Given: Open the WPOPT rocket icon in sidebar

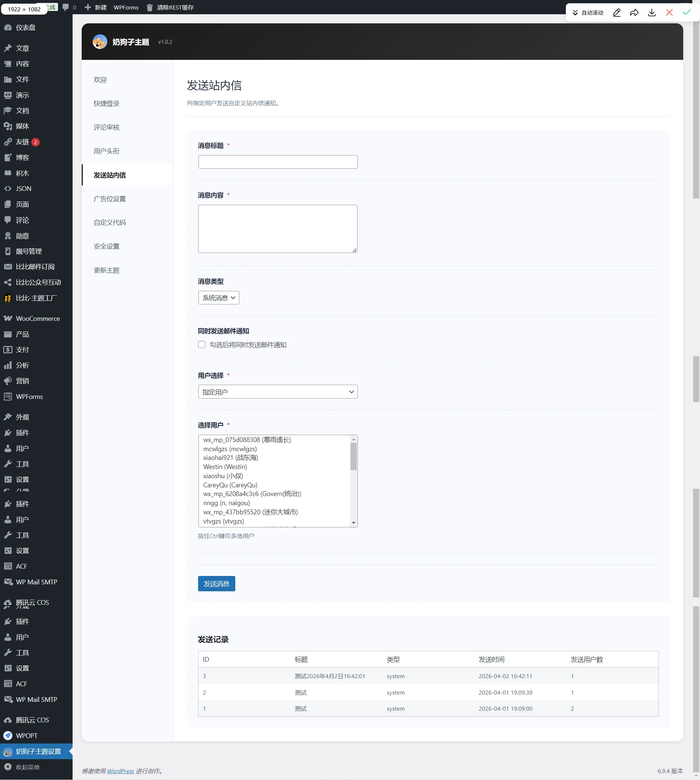Looking at the screenshot, I should [8, 736].
